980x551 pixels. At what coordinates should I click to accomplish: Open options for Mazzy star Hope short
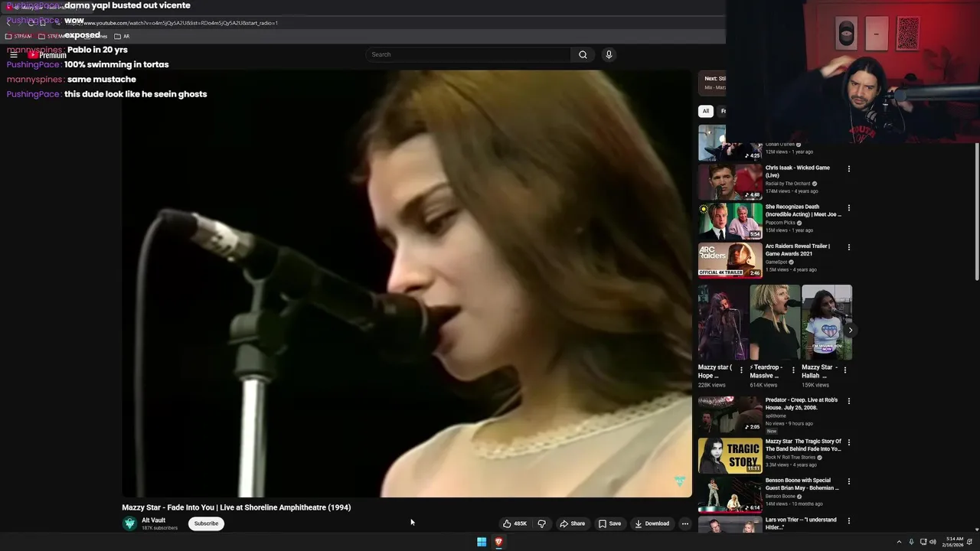click(x=741, y=370)
